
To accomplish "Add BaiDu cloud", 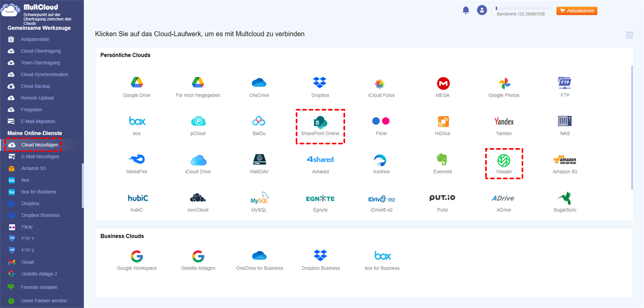I will coord(259,126).
